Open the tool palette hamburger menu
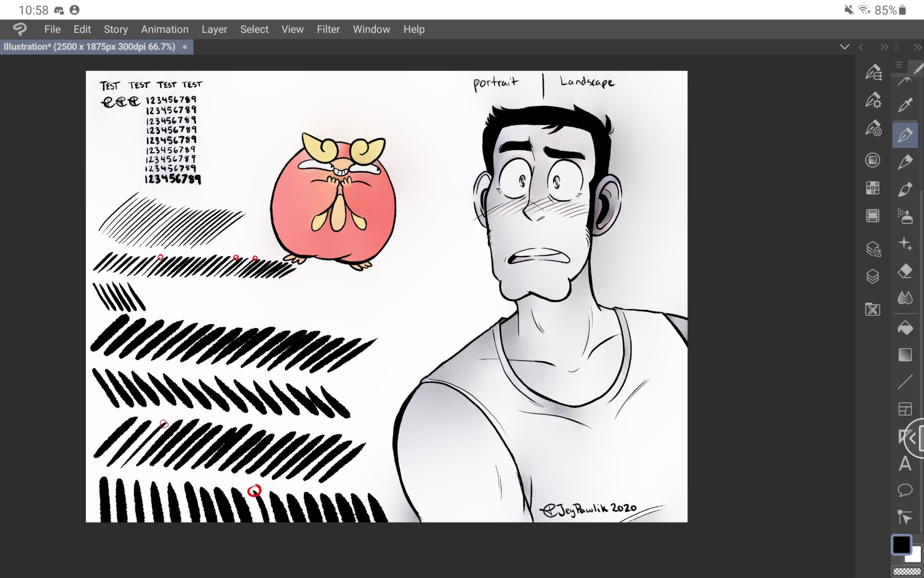 click(x=899, y=65)
